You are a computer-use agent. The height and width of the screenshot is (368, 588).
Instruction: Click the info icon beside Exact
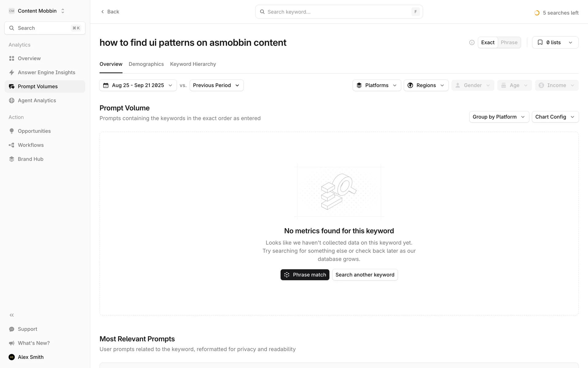tap(472, 43)
